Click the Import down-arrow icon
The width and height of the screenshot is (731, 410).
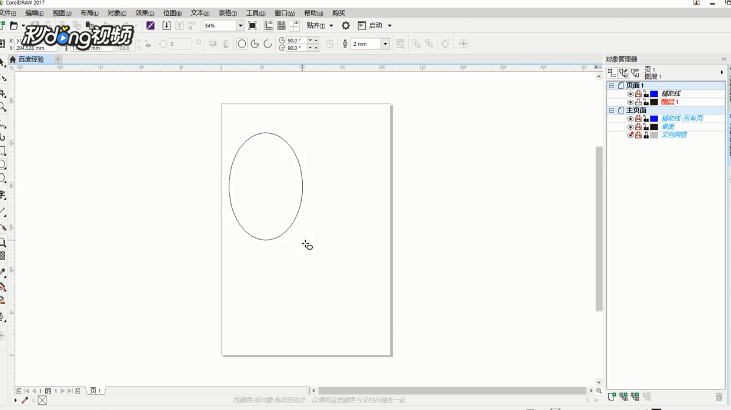click(166, 26)
